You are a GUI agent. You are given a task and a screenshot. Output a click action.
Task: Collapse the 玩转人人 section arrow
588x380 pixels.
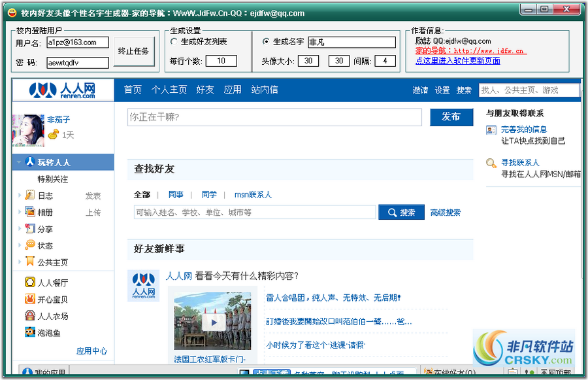[18, 162]
